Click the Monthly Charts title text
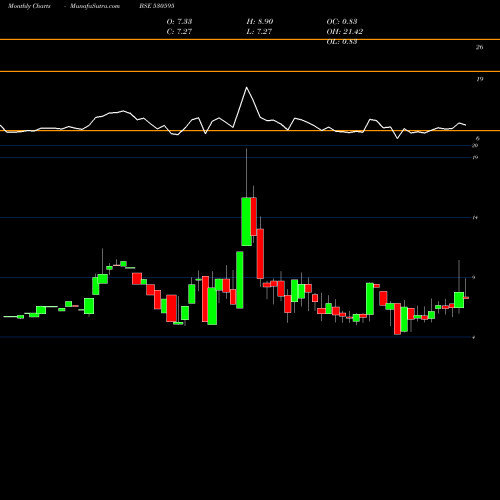The image size is (500, 500). (29, 6)
